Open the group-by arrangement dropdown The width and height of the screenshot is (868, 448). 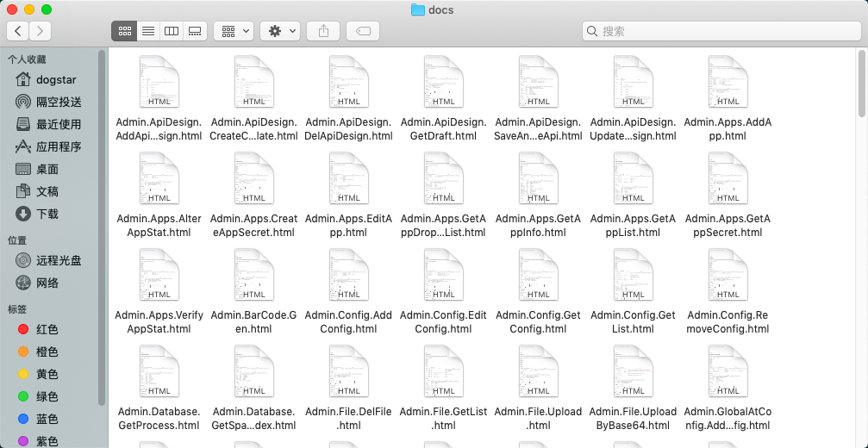(x=233, y=31)
